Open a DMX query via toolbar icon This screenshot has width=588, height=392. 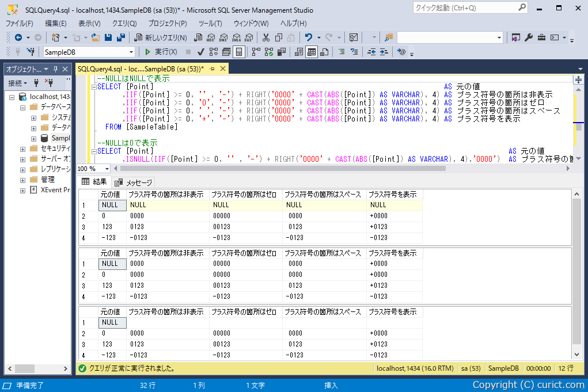(223, 37)
